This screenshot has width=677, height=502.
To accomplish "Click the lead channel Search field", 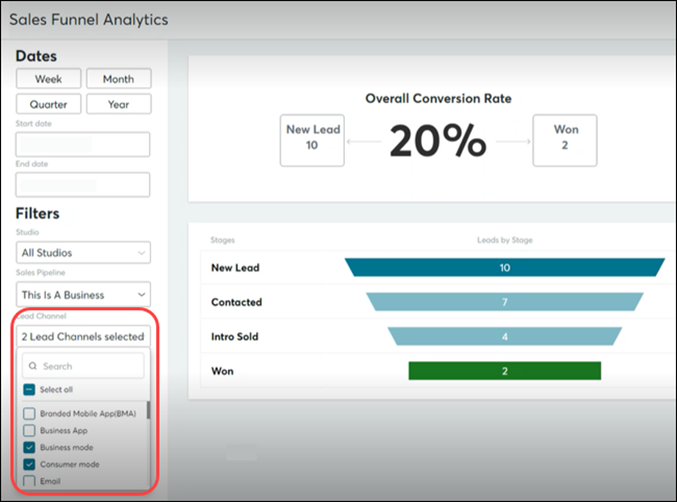I will click(x=83, y=366).
